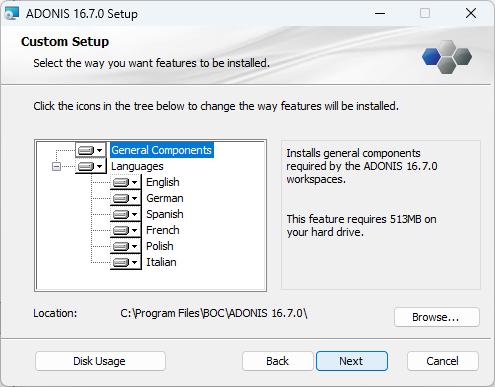Click 'This feature requires 513MB' text
Screen dimensions: 495x387
coord(362,226)
